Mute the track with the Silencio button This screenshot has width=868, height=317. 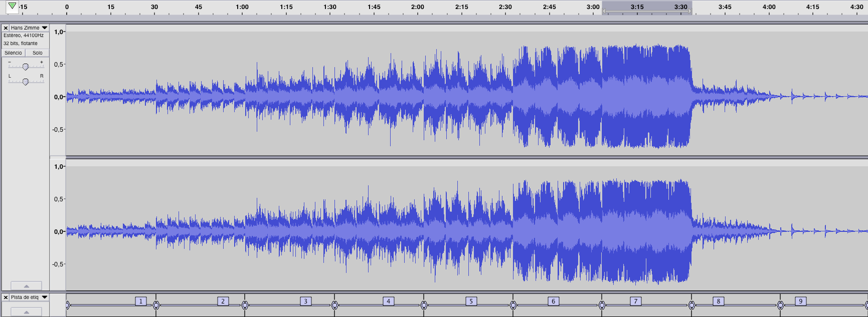(14, 53)
